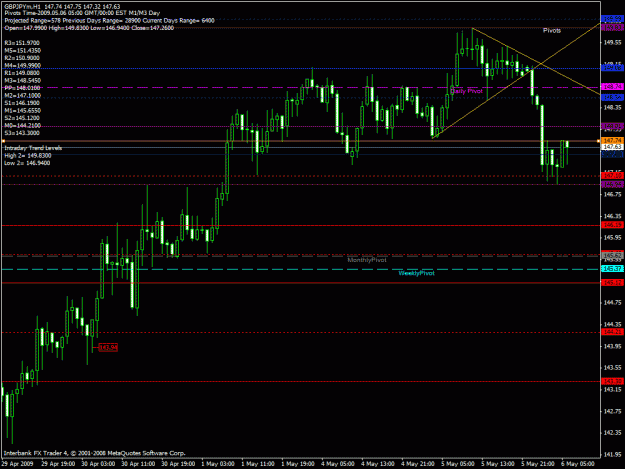
Task: Select the S1=146.1900 label
Action: 22,103
